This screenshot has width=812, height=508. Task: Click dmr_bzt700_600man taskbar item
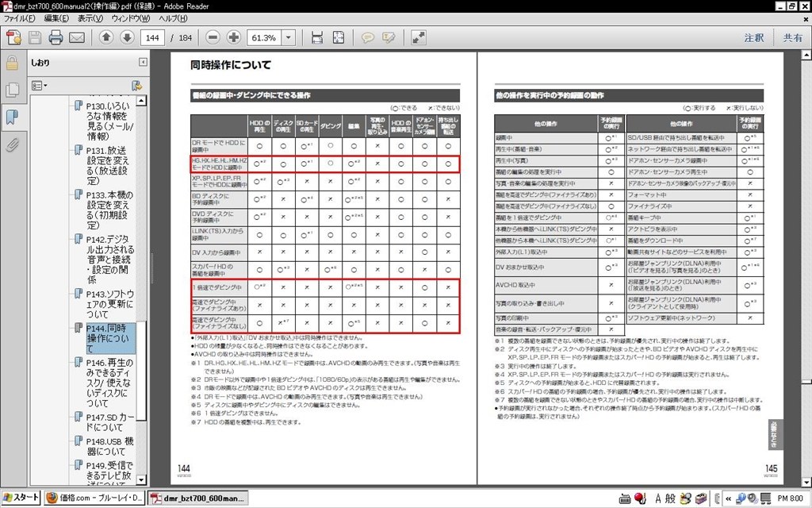[197, 498]
